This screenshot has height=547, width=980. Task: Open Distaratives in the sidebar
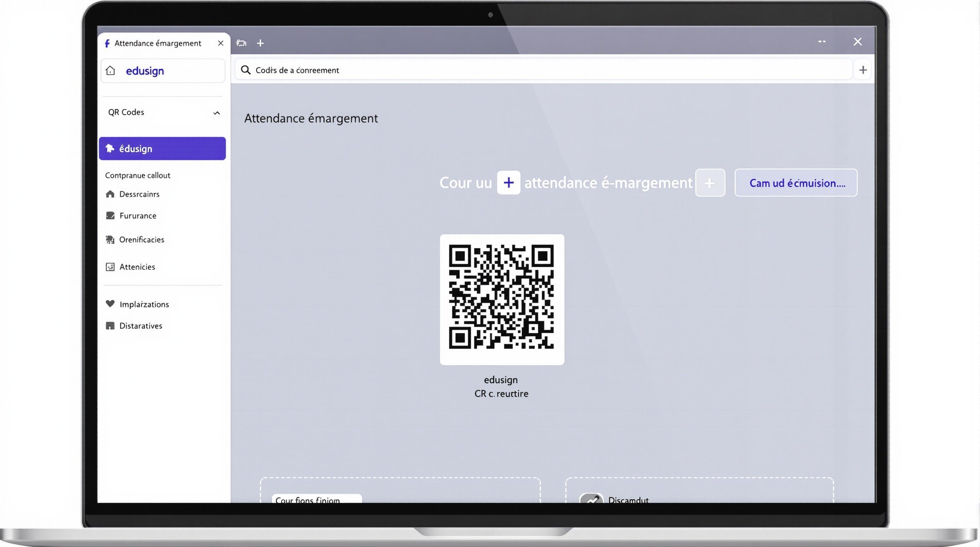[x=141, y=326]
